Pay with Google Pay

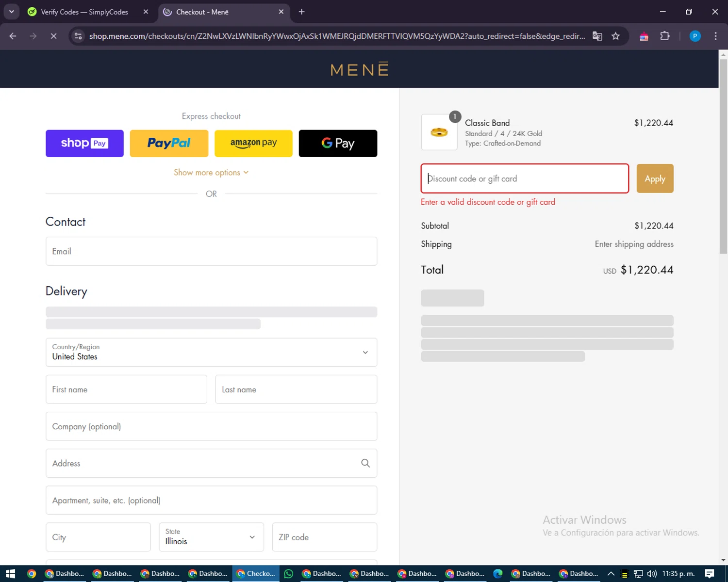pyautogui.click(x=338, y=143)
